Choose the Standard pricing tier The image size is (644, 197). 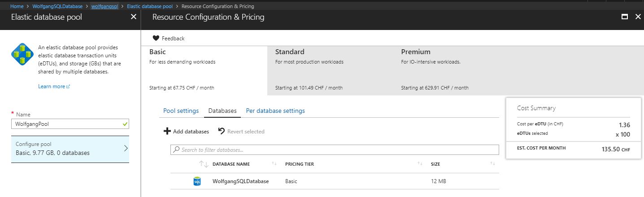coord(330,70)
